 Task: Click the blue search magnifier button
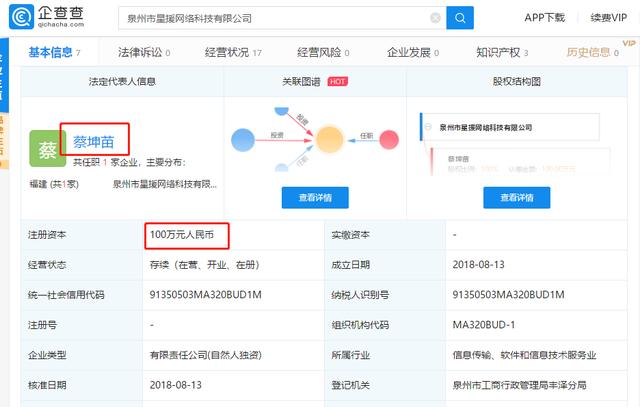(x=460, y=18)
